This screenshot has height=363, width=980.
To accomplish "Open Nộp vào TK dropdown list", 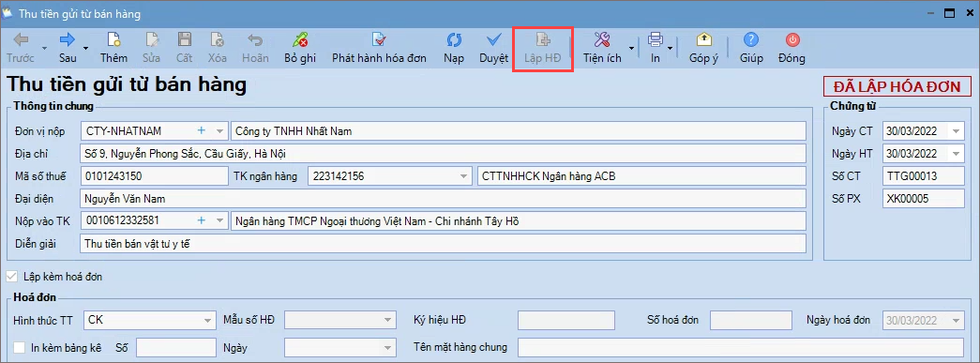I will [219, 220].
